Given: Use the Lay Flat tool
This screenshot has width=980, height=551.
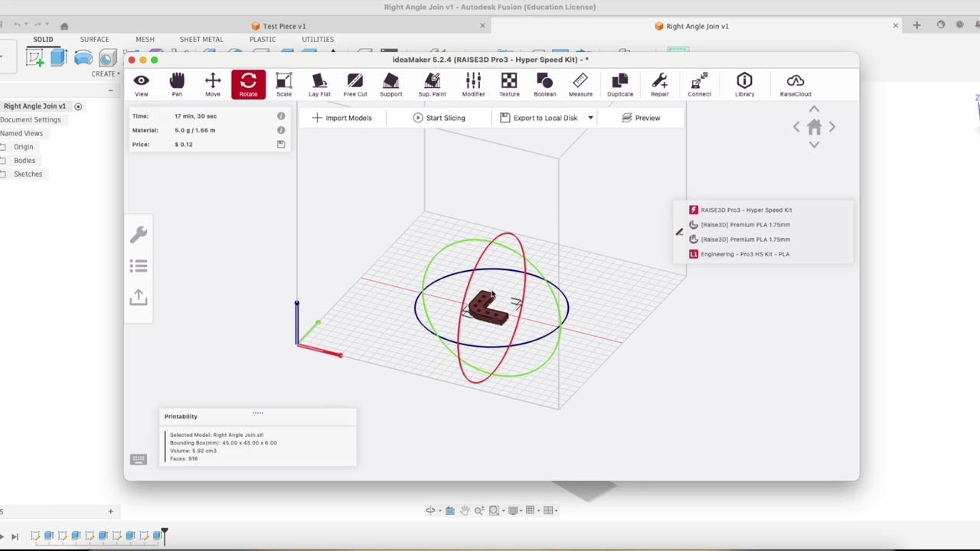Looking at the screenshot, I should [x=319, y=84].
